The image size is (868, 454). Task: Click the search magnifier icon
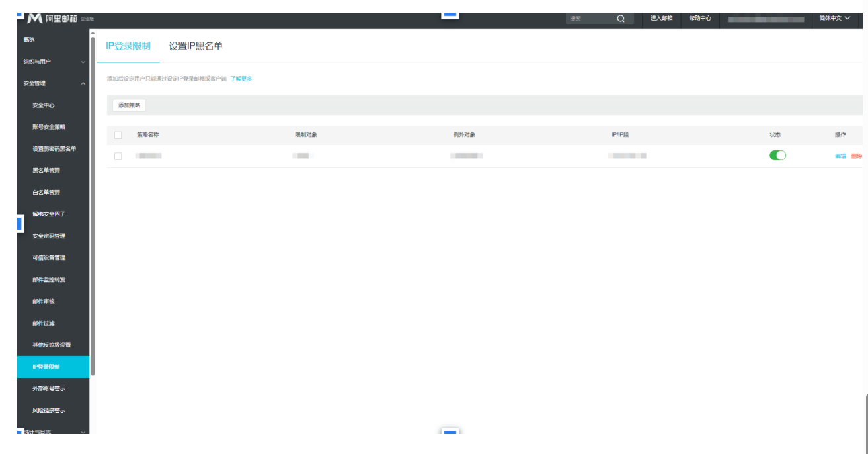tap(621, 19)
